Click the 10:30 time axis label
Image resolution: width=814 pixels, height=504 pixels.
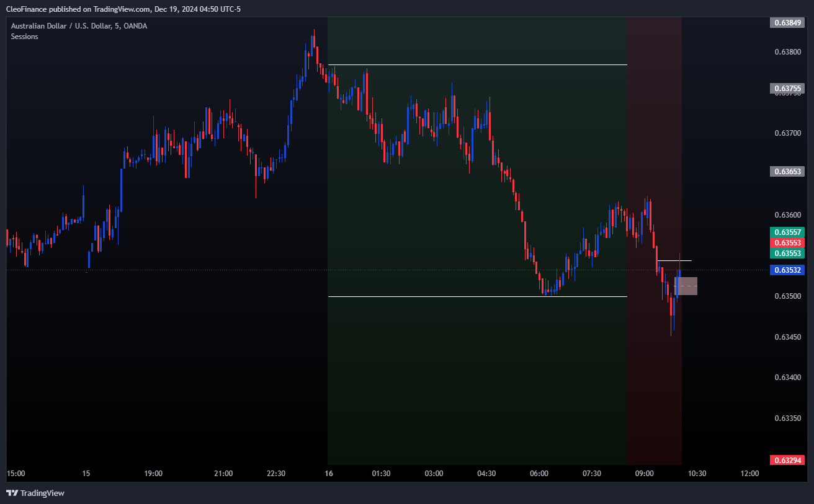697,474
